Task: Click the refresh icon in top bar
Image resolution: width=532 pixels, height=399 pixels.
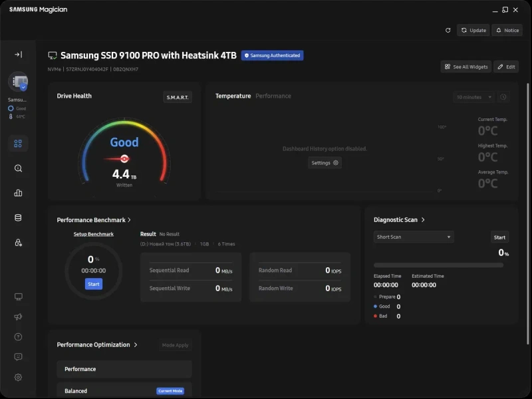Action: 448,30
